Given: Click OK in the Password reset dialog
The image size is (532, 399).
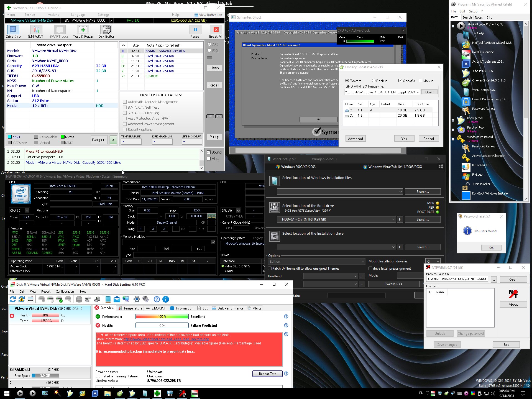Looking at the screenshot, I should click(491, 248).
